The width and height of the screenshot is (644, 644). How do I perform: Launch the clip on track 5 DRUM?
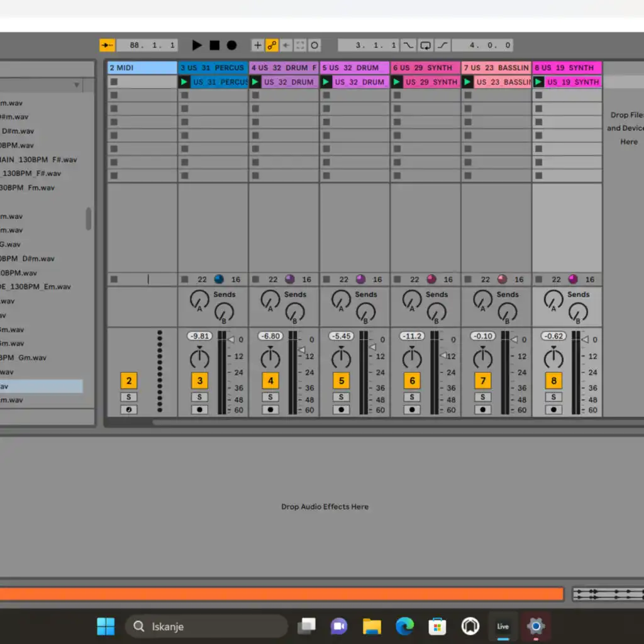pyautogui.click(x=326, y=82)
